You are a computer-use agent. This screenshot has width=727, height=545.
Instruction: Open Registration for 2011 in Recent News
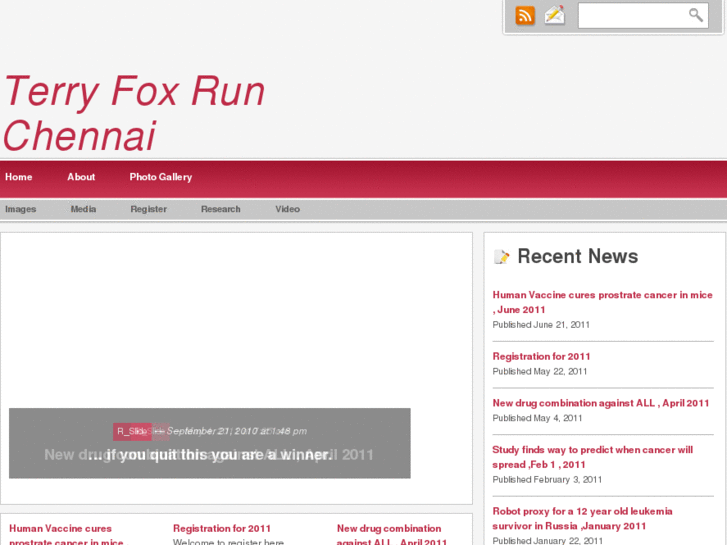541,356
